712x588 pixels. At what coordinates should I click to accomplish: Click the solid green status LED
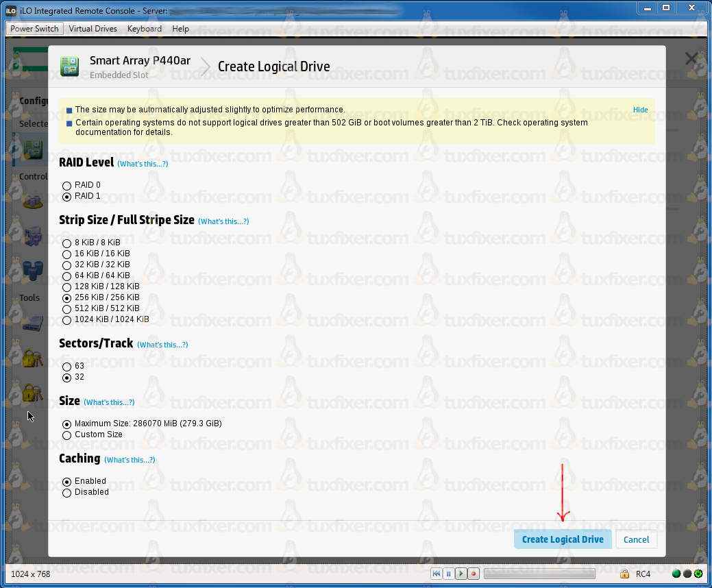point(676,574)
